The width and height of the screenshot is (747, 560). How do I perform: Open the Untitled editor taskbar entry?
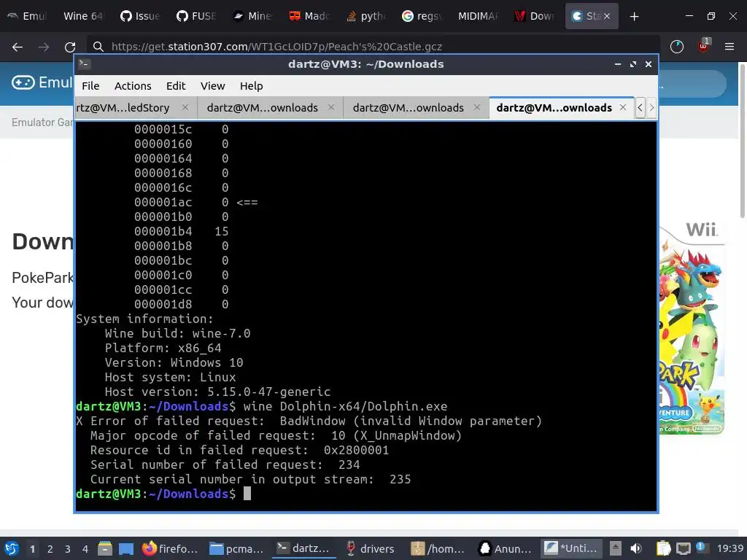point(572,548)
